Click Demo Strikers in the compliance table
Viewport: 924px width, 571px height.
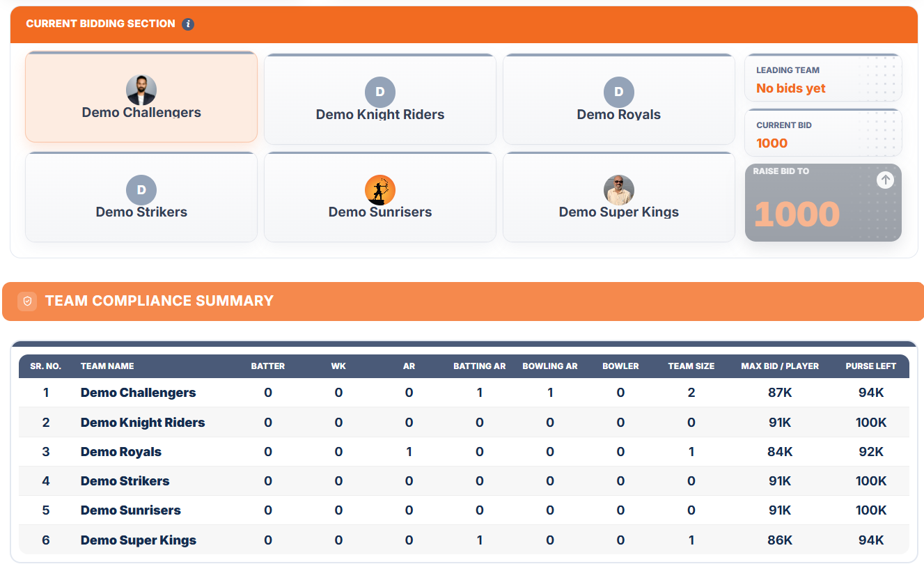click(x=125, y=481)
